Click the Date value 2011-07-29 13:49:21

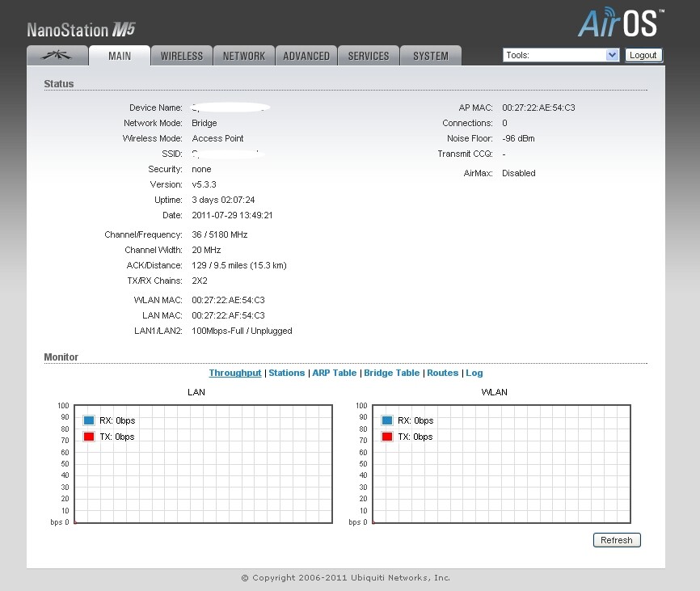point(232,215)
